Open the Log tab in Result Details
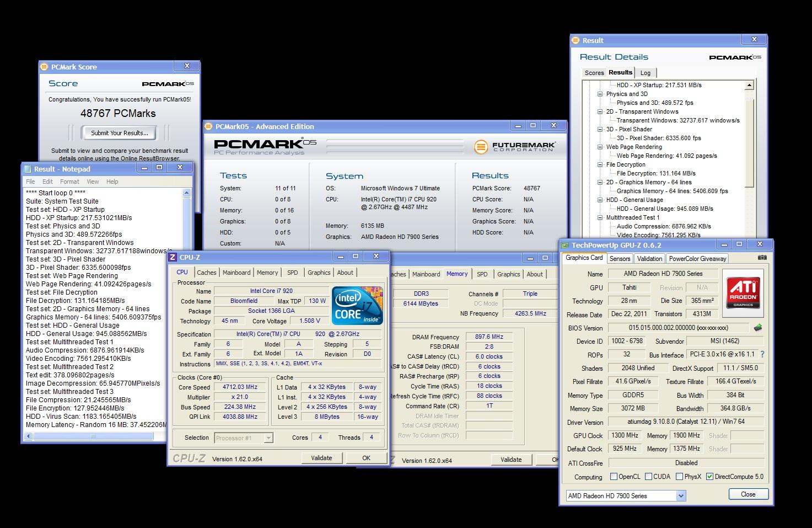 tap(646, 73)
